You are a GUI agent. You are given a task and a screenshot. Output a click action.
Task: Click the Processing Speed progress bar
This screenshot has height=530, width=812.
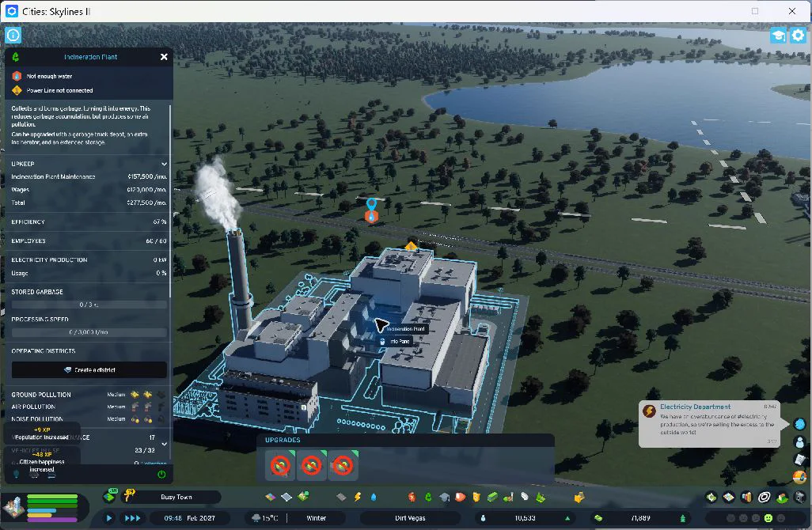point(89,332)
